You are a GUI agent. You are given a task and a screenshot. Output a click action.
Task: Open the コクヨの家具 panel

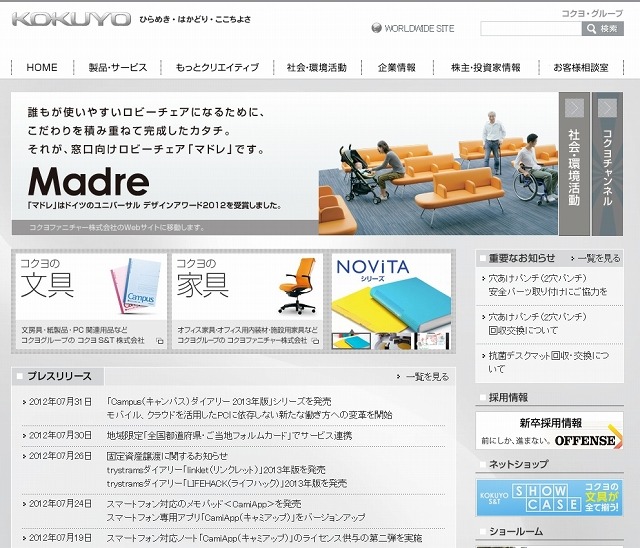pos(247,301)
